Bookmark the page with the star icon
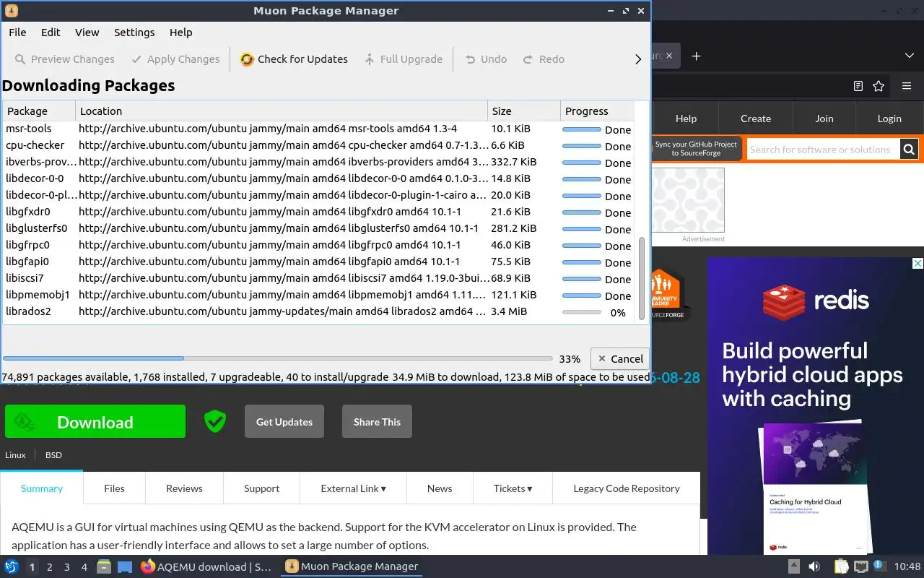Image resolution: width=924 pixels, height=578 pixels. [x=879, y=86]
